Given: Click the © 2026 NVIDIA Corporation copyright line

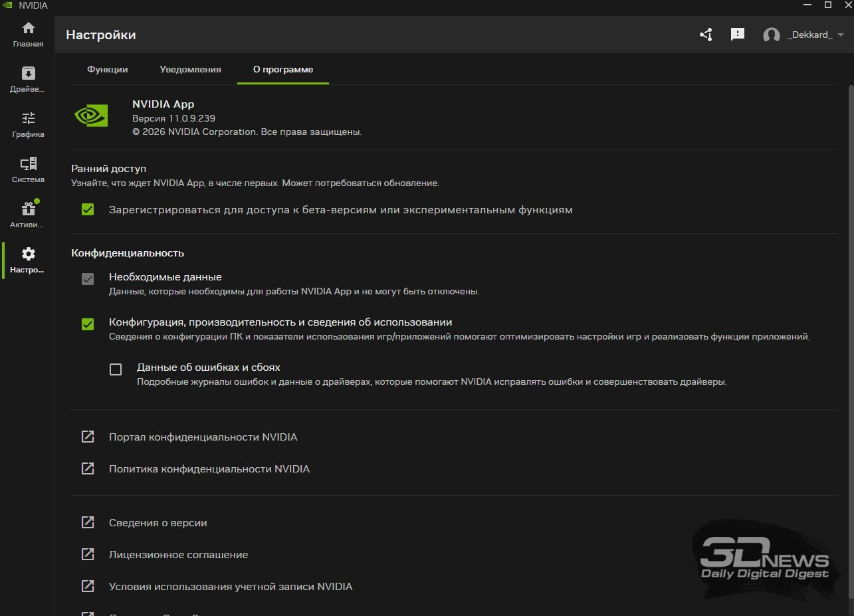Looking at the screenshot, I should pos(247,132).
